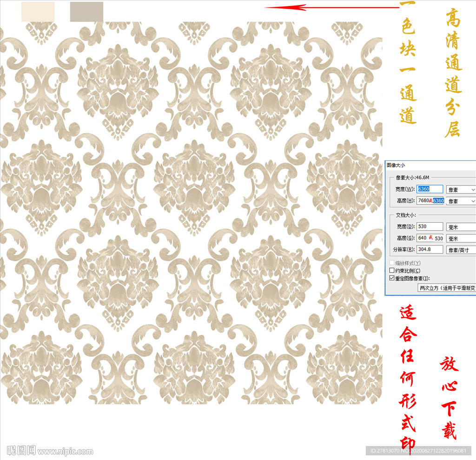476x460 pixels.
Task: Click the resolution field showing 304.8
Action: tap(430, 249)
